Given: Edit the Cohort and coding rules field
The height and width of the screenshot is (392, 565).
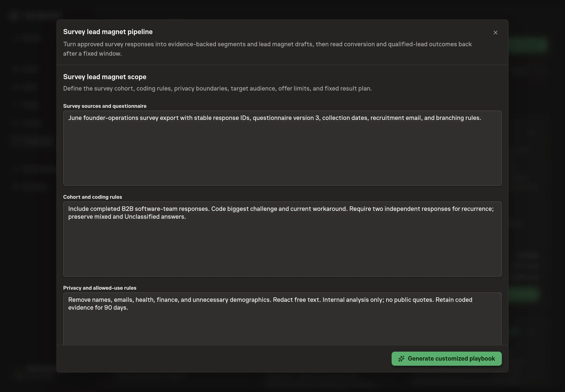Looking at the screenshot, I should [x=282, y=239].
